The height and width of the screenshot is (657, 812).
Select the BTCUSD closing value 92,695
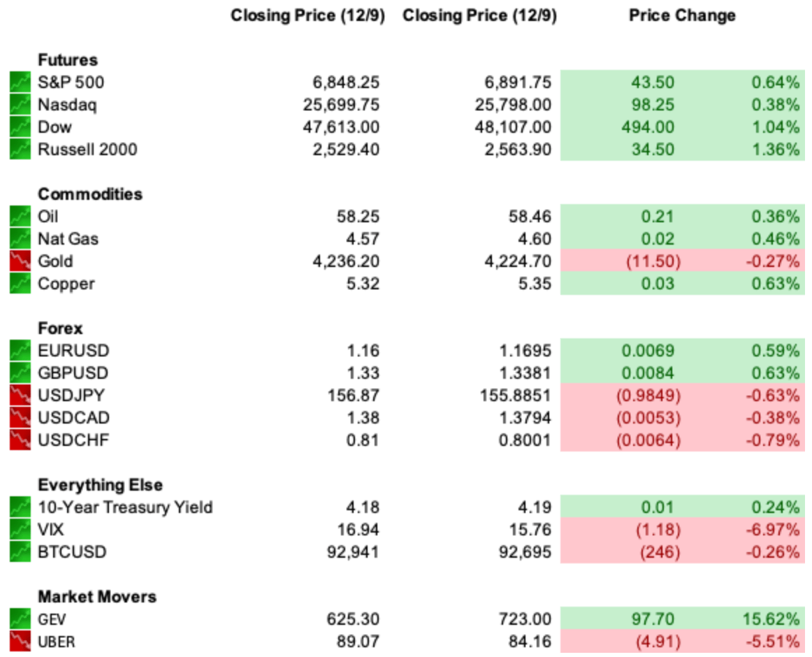click(x=525, y=552)
